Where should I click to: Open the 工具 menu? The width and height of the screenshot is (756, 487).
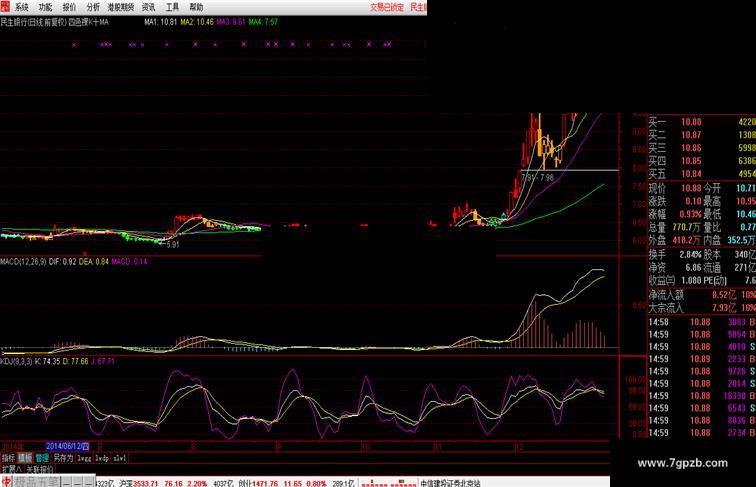172,7
